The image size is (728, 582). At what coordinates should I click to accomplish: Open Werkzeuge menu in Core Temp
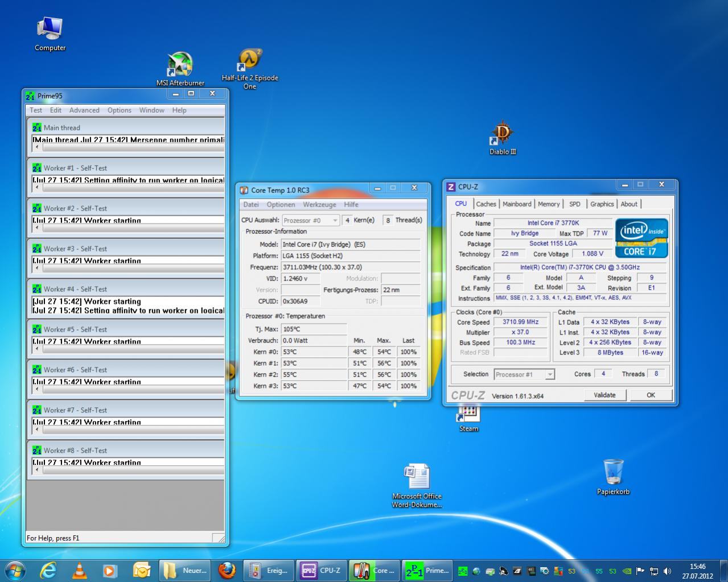coord(319,205)
